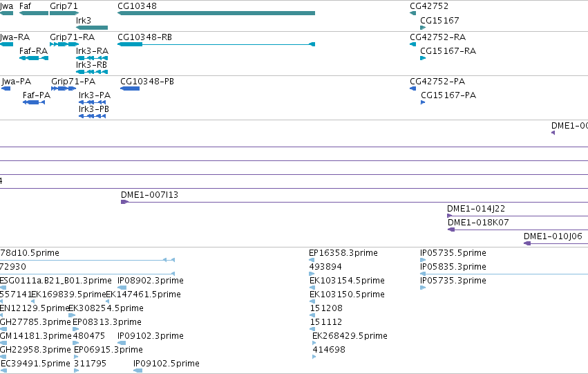This screenshot has height=374, width=588.
Task: Select the IP05735.5prime EST label
Action: [x=453, y=253]
